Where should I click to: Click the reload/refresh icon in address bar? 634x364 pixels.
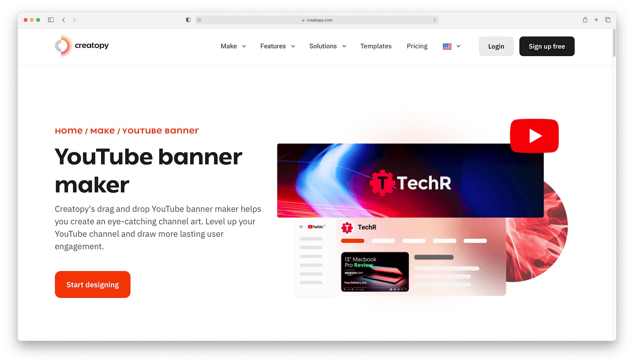pyautogui.click(x=434, y=20)
